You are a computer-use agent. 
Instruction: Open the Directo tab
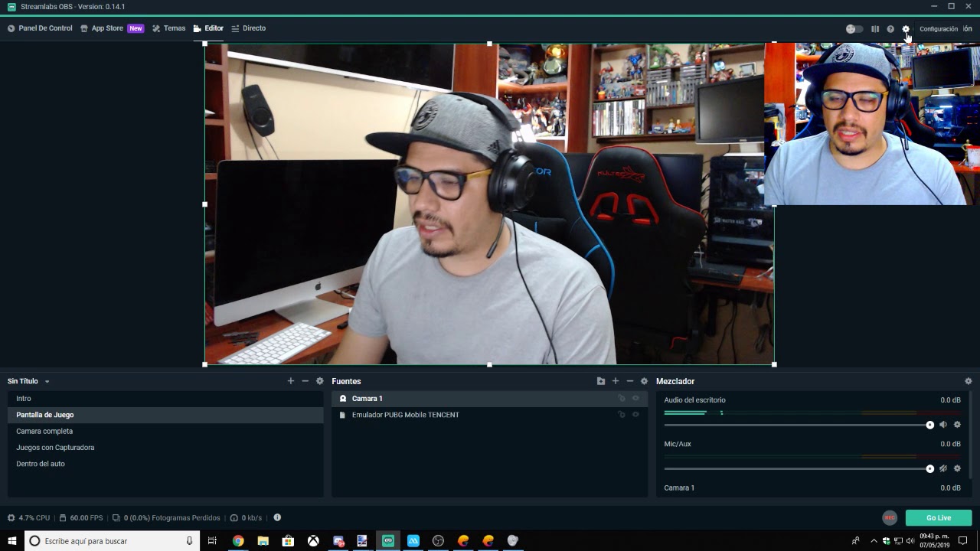pos(248,28)
